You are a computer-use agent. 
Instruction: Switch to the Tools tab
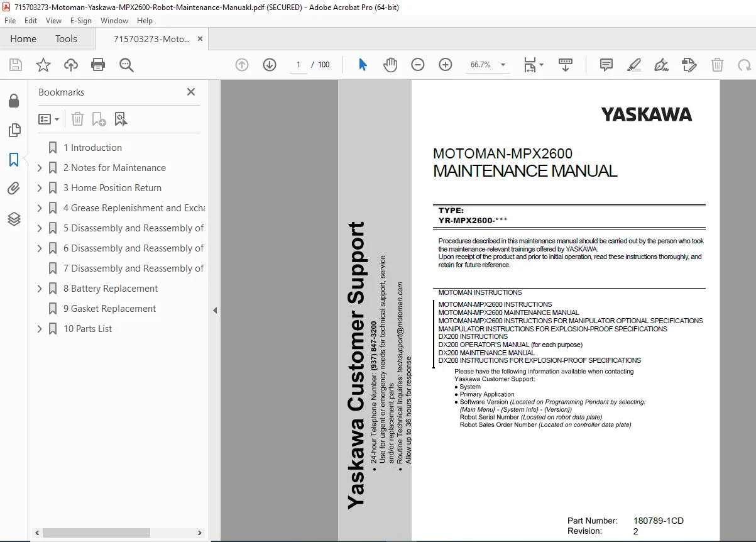click(66, 39)
